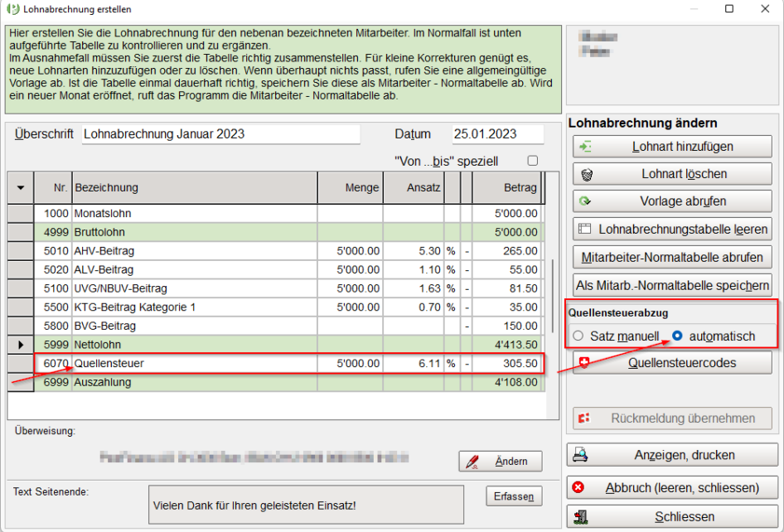This screenshot has width=784, height=532.
Task: Click Betrag value 305.50
Action: 520,364
